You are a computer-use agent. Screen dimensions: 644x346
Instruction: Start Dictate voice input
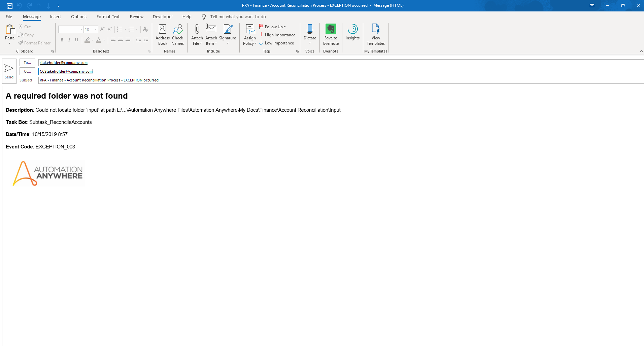(310, 34)
